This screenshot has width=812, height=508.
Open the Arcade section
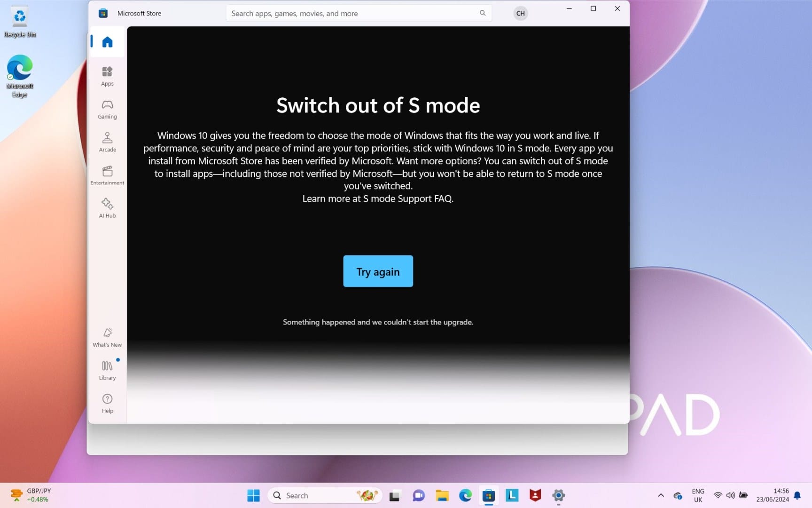(x=107, y=142)
